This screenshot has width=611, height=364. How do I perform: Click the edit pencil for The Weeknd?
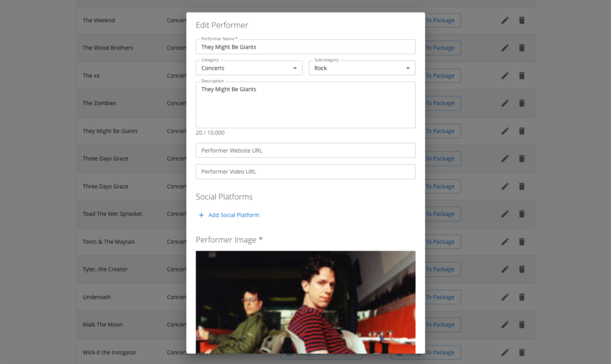[x=505, y=20]
